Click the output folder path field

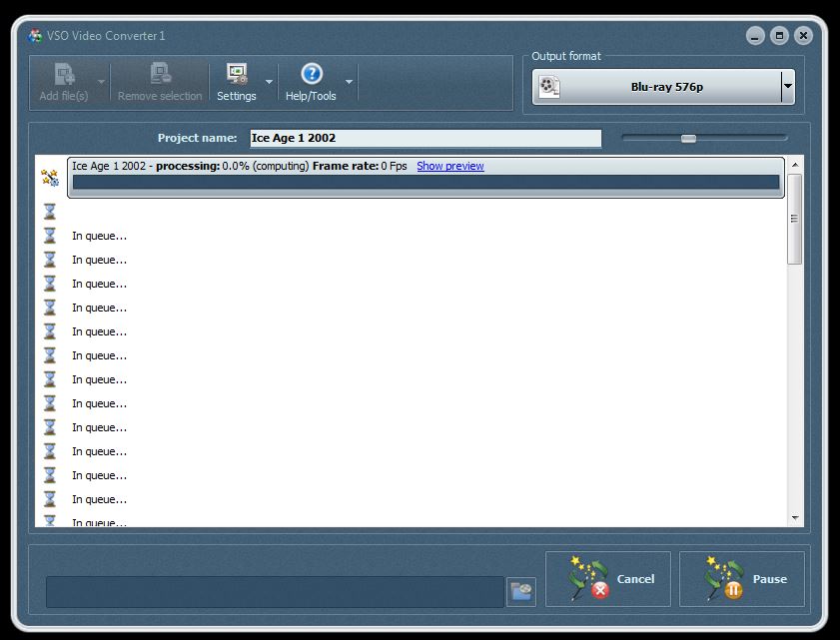pos(275,592)
